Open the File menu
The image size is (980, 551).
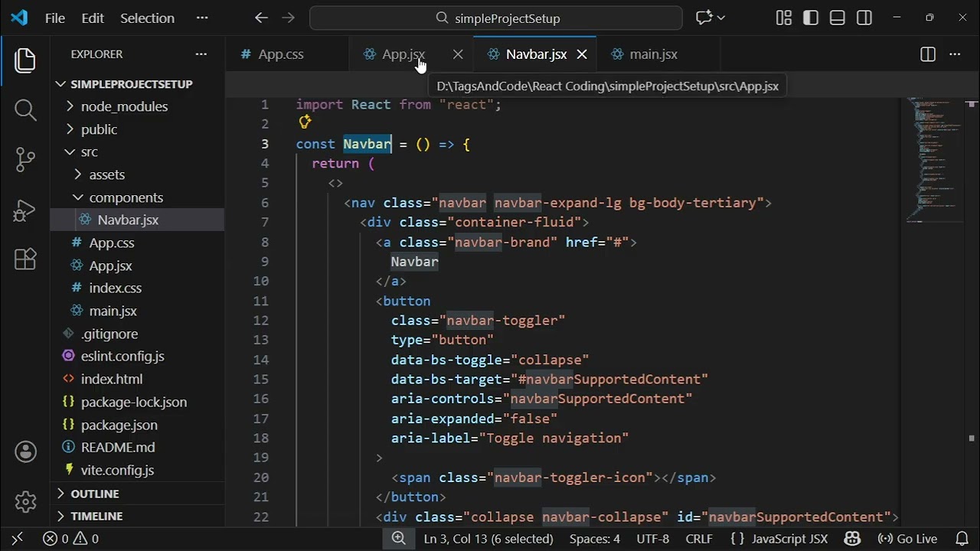(55, 18)
